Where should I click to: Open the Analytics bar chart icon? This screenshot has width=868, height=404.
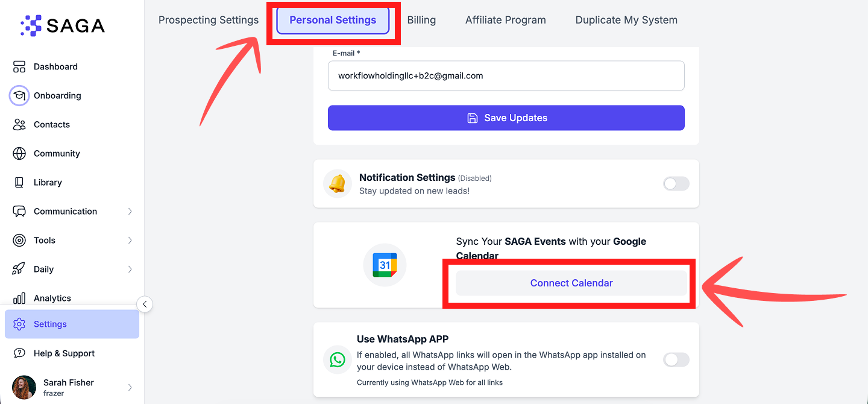pos(19,298)
